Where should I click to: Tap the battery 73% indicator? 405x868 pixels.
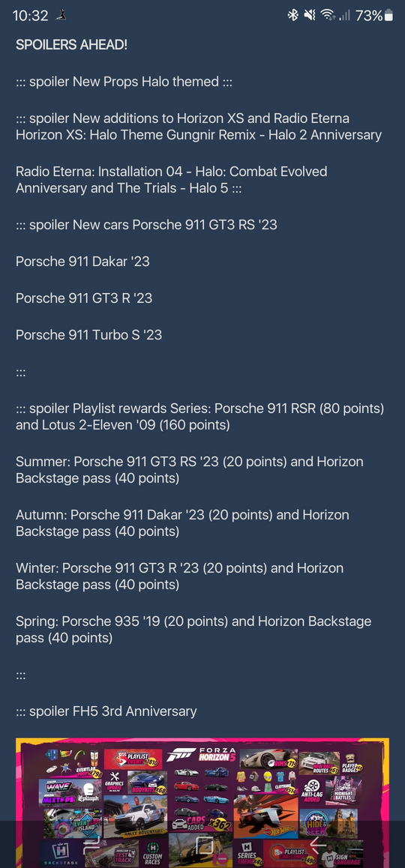pyautogui.click(x=374, y=16)
